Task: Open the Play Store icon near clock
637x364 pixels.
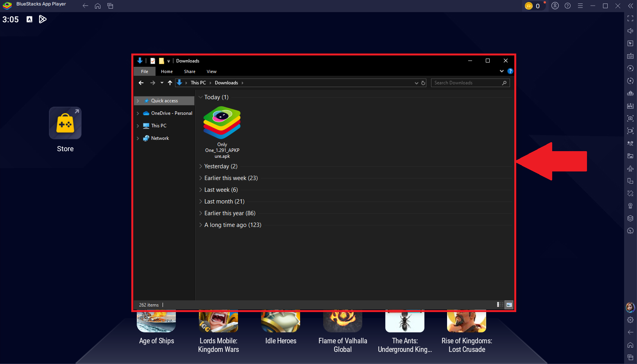Action: pos(43,19)
